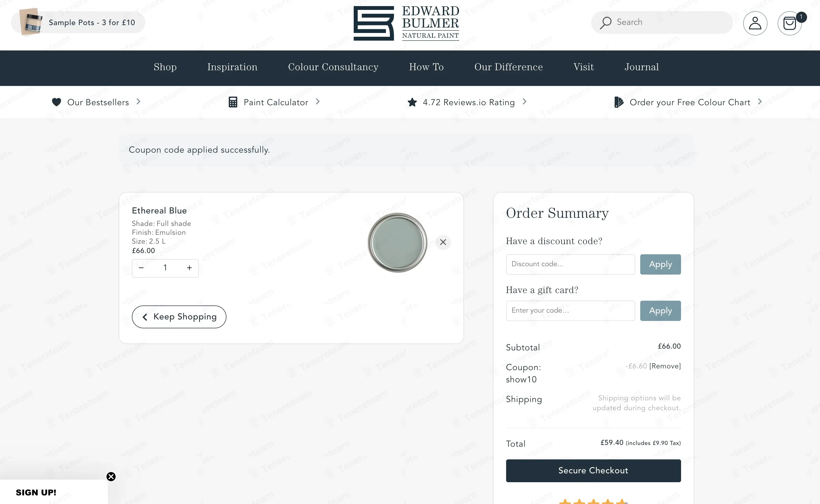
Task: Click the heart icon beside Our Bestsellers
Action: [56, 102]
